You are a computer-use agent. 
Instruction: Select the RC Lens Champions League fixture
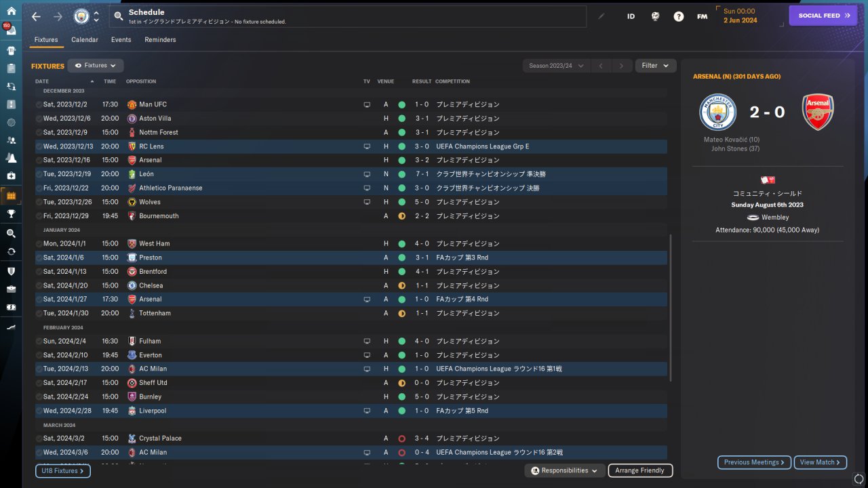(x=351, y=146)
